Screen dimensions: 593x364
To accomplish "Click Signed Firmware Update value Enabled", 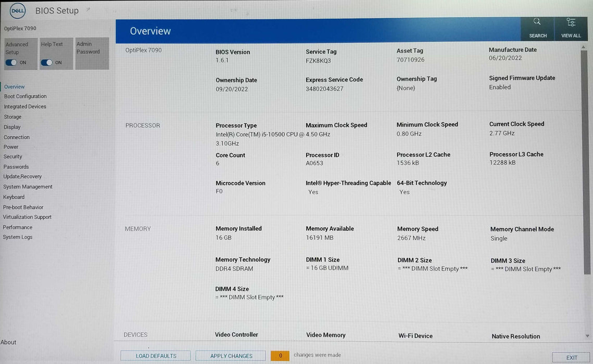I will pyautogui.click(x=500, y=87).
